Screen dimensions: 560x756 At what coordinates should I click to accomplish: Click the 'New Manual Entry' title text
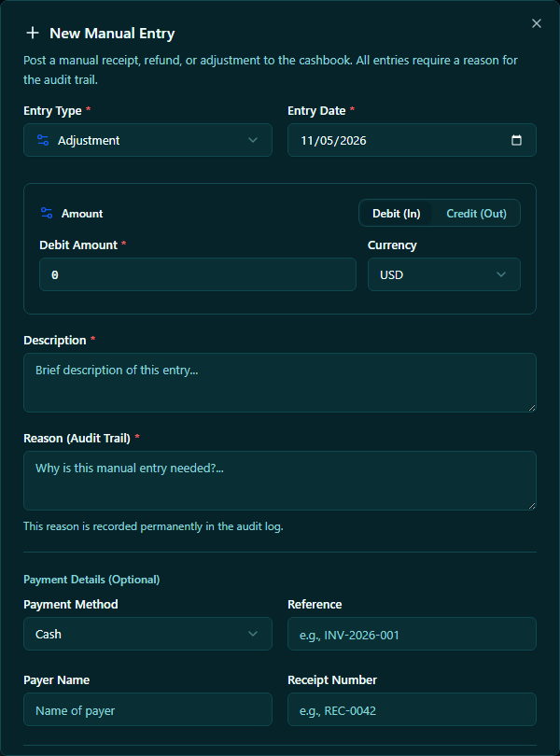coord(112,34)
